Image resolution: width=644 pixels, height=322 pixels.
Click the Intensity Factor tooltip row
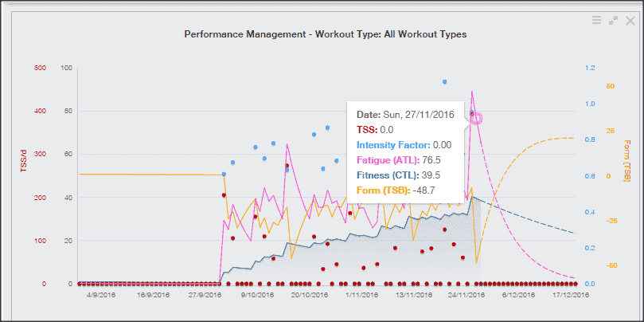click(x=404, y=144)
